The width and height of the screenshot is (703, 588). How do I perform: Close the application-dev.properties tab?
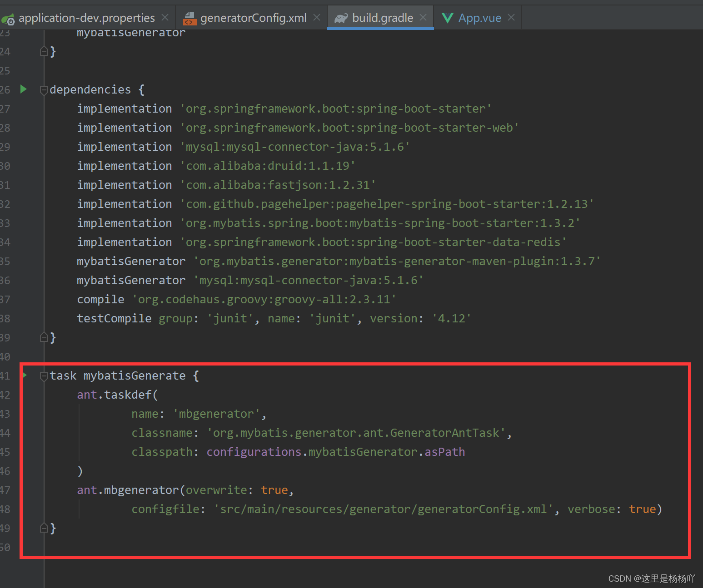point(165,17)
